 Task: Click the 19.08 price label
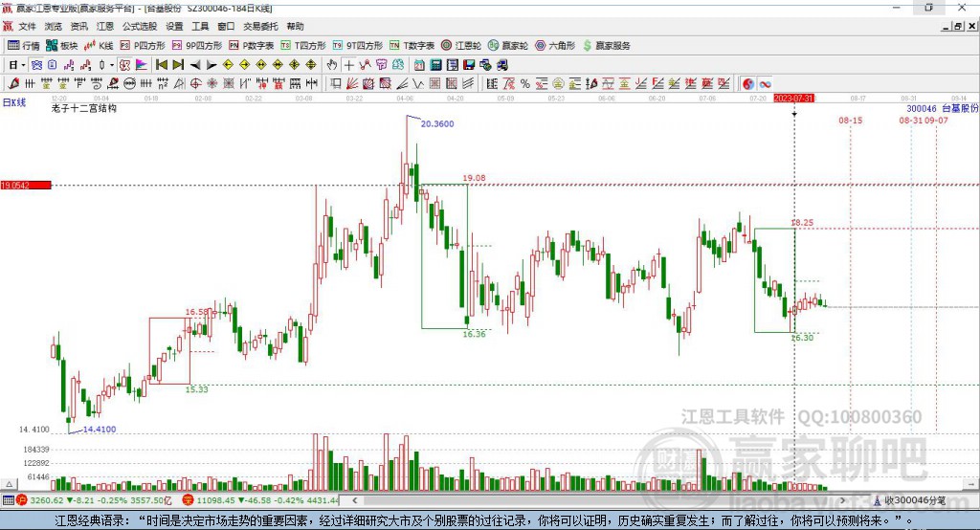pyautogui.click(x=474, y=178)
